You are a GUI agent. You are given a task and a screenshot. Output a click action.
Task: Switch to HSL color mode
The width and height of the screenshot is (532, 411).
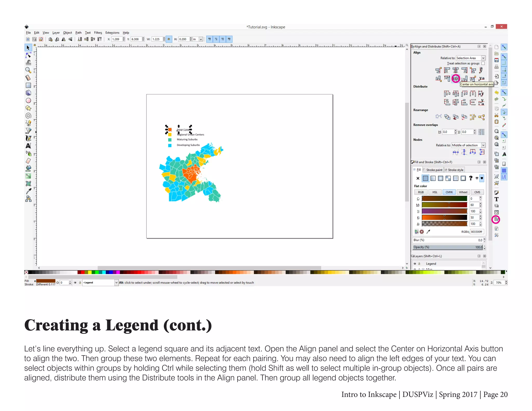coord(435,192)
